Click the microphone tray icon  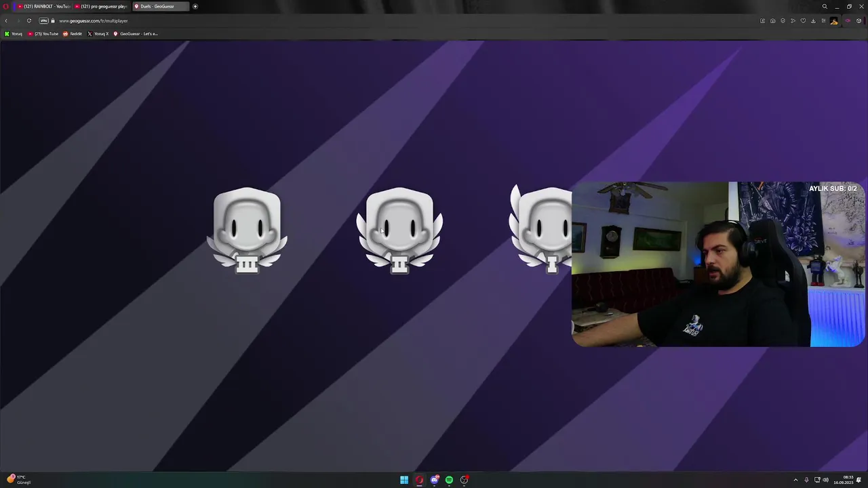pyautogui.click(x=806, y=480)
